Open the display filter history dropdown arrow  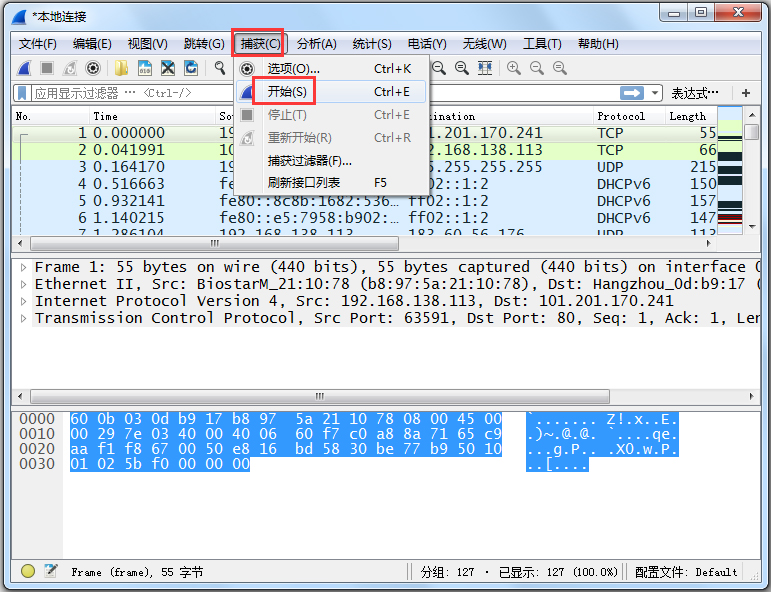point(656,93)
